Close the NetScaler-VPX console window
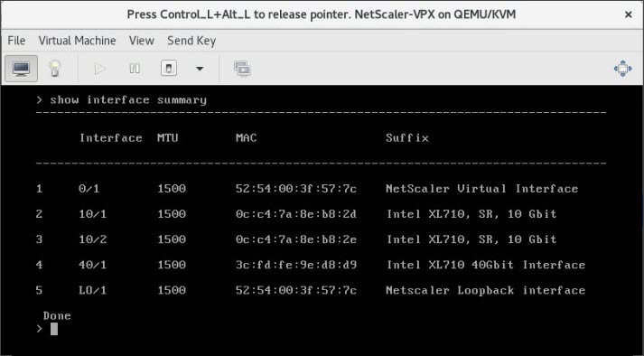The width and height of the screenshot is (644, 356). 628,14
